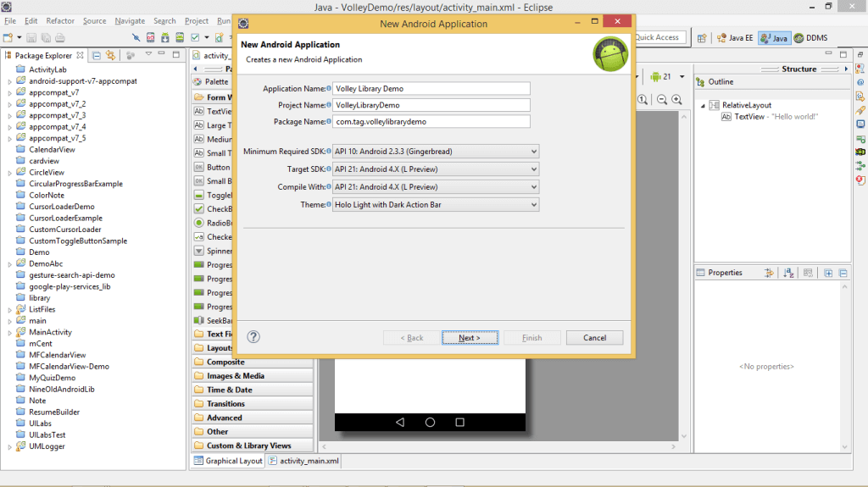
Task: Click the Application Name info icon
Action: pos(329,88)
